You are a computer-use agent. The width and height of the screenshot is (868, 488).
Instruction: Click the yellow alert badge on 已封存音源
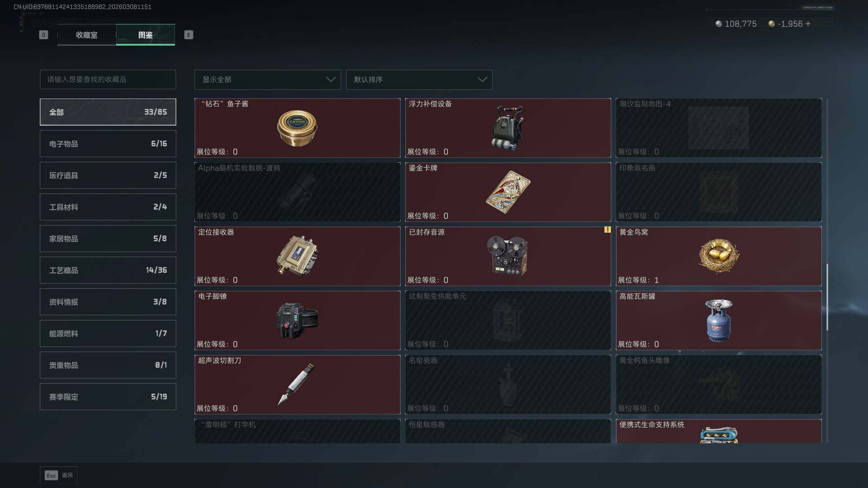607,230
